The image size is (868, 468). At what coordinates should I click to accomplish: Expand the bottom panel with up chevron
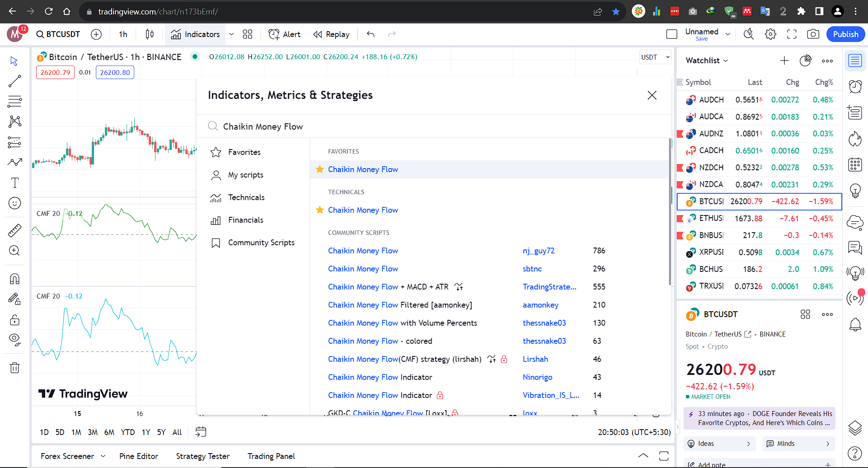[643, 456]
